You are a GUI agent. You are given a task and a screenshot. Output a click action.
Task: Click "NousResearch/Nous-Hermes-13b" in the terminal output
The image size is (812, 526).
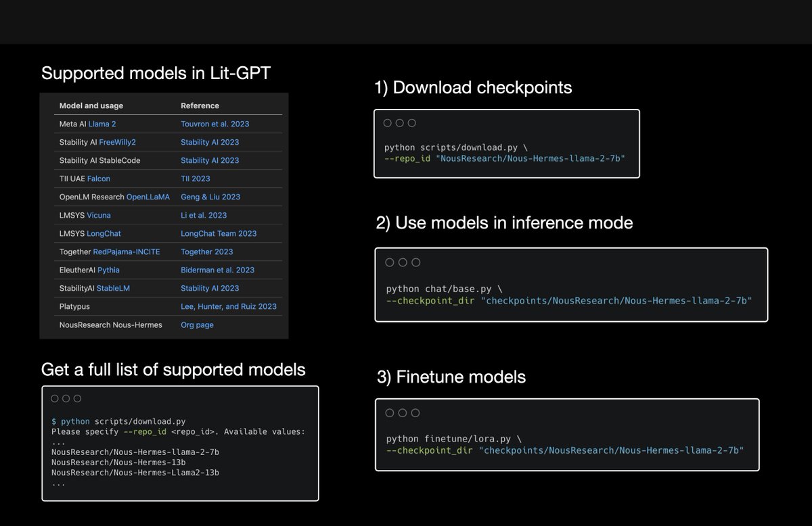118,462
